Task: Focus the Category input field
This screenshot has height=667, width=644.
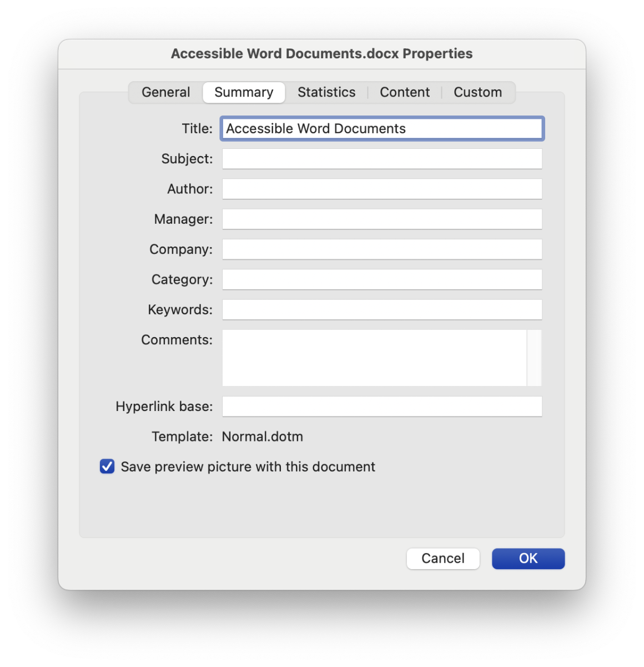Action: click(381, 279)
